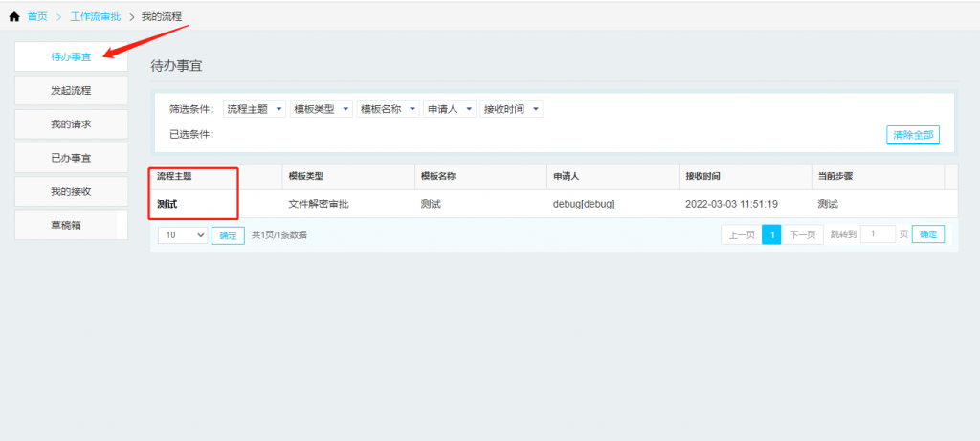
Task: Open the bold 测试 process subject
Action: point(167,204)
